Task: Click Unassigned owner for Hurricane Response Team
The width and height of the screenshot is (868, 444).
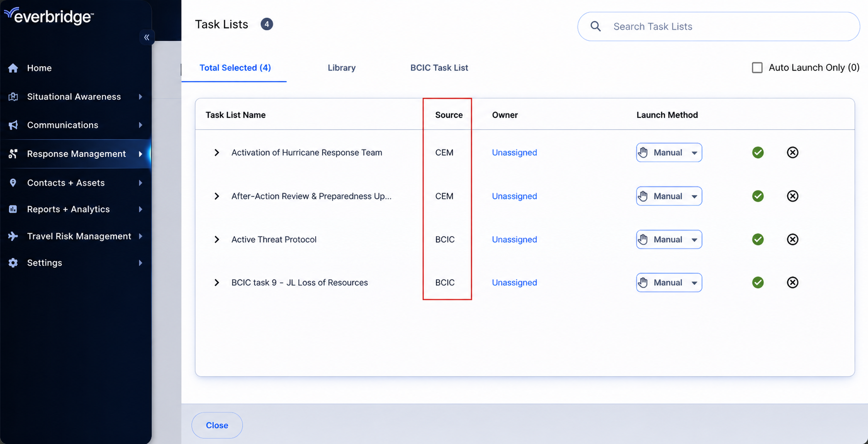Action: pos(514,152)
